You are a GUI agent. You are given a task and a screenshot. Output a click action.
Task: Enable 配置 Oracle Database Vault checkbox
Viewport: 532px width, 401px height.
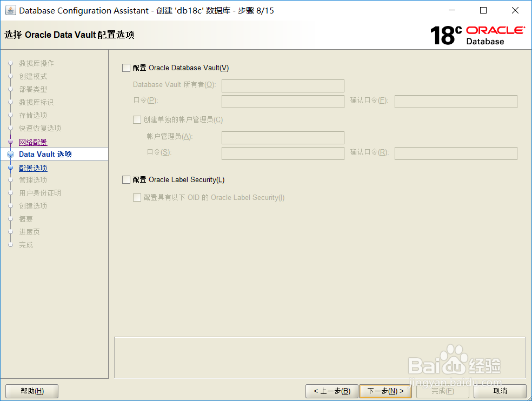[x=126, y=68]
